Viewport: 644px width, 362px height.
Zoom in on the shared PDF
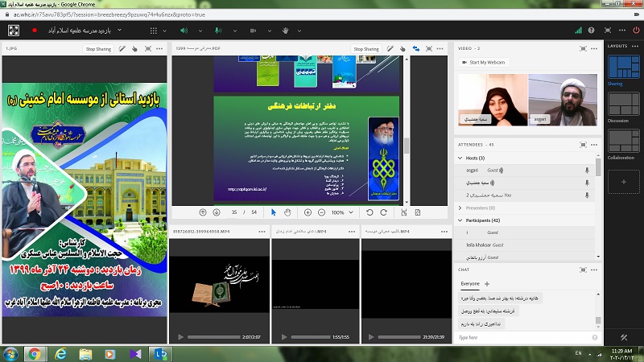coord(308,212)
